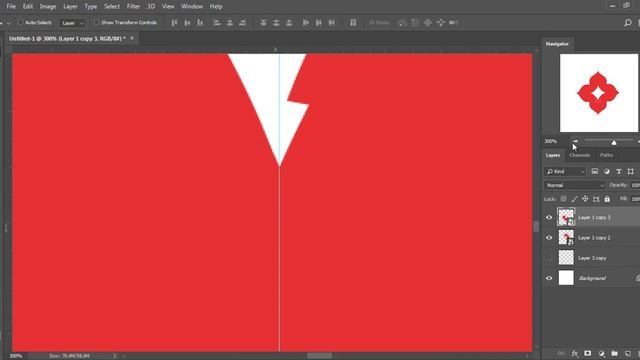This screenshot has height=360, width=640.
Task: Create new fill or adjustment layer icon
Action: tap(601, 353)
